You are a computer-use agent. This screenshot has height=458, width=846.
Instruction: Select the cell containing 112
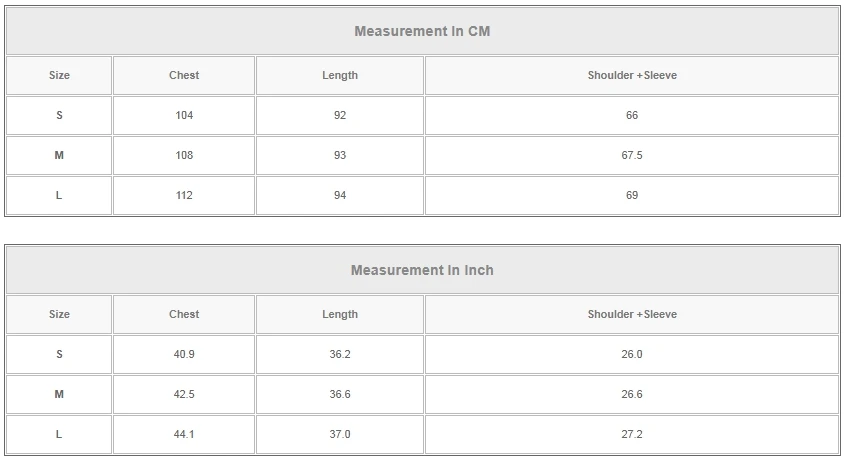pos(184,195)
